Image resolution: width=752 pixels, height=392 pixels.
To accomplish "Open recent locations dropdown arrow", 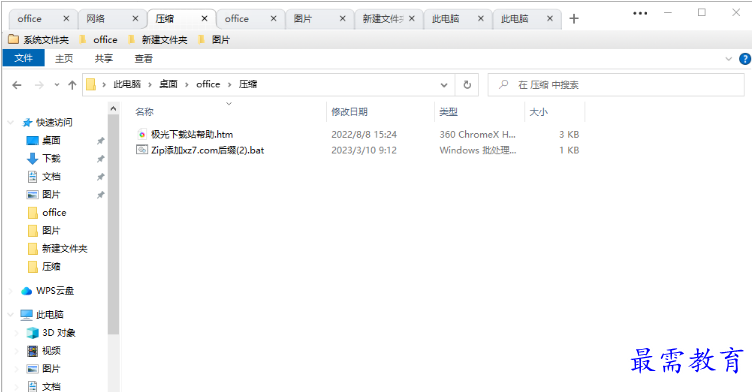I will [57, 85].
